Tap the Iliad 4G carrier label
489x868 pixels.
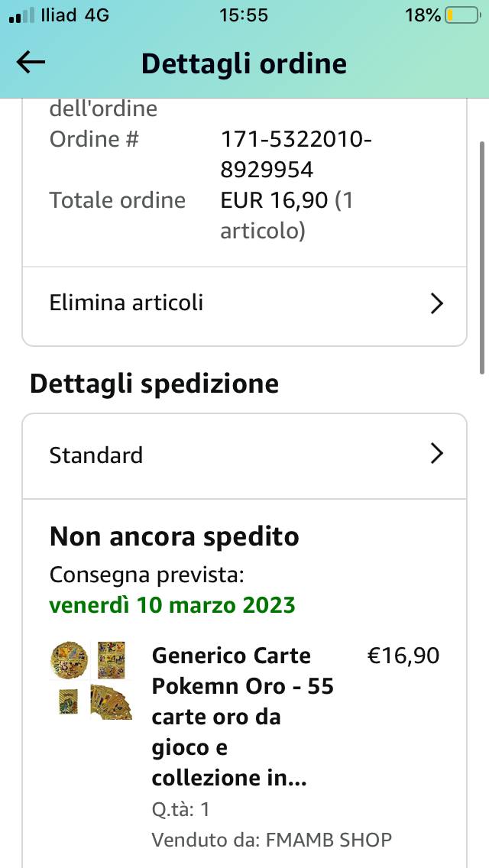(x=76, y=15)
